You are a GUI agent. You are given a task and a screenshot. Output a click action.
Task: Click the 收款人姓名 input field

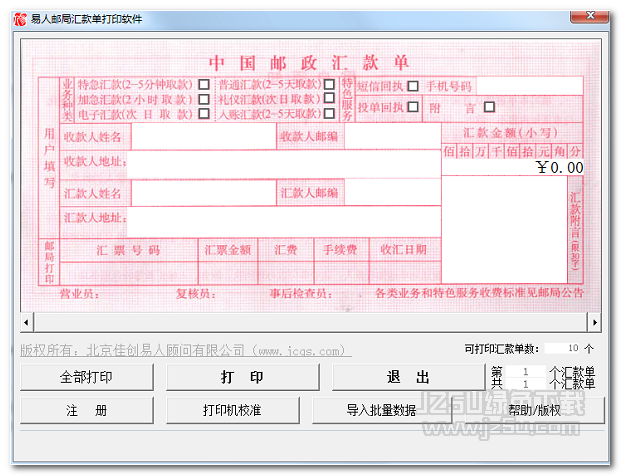(x=204, y=136)
